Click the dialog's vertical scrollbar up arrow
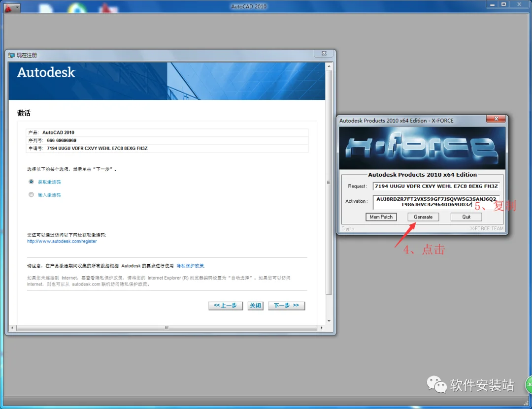532x409 pixels. click(x=329, y=66)
